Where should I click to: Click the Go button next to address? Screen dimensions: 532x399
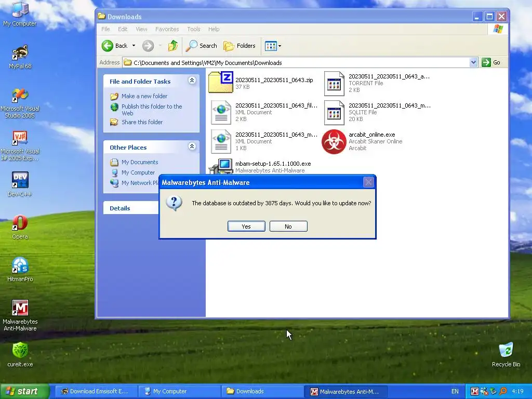(x=491, y=62)
